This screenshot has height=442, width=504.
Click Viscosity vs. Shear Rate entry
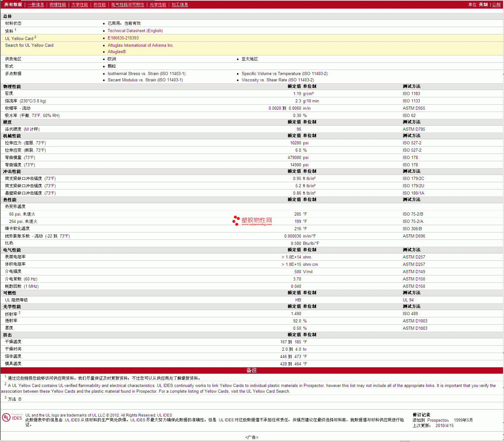click(278, 80)
